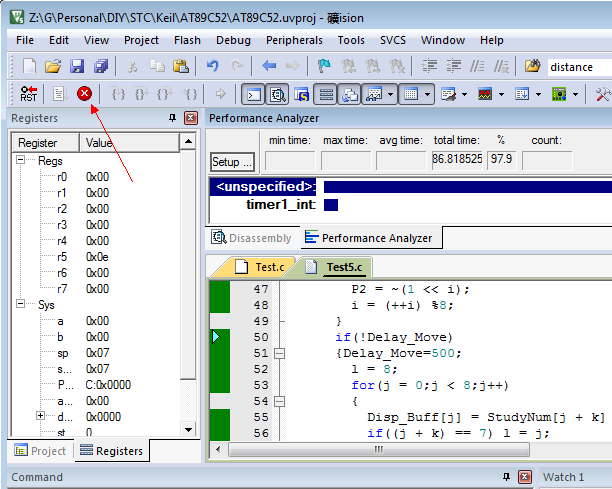Pin the Registers panel
This screenshot has width=612, height=489.
tap(172, 117)
